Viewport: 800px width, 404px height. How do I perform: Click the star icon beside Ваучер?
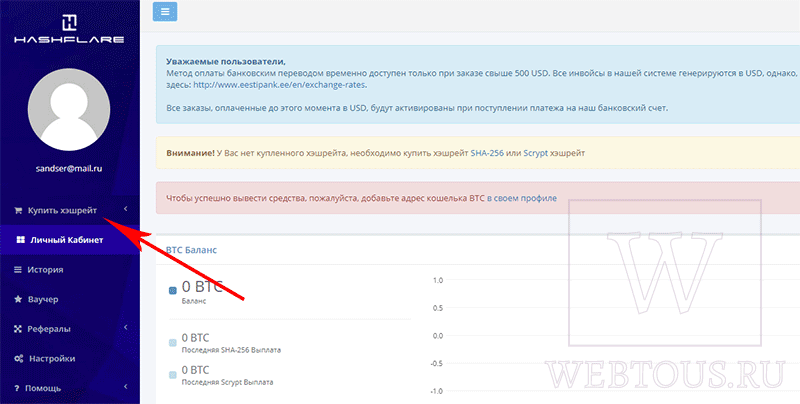click(18, 299)
